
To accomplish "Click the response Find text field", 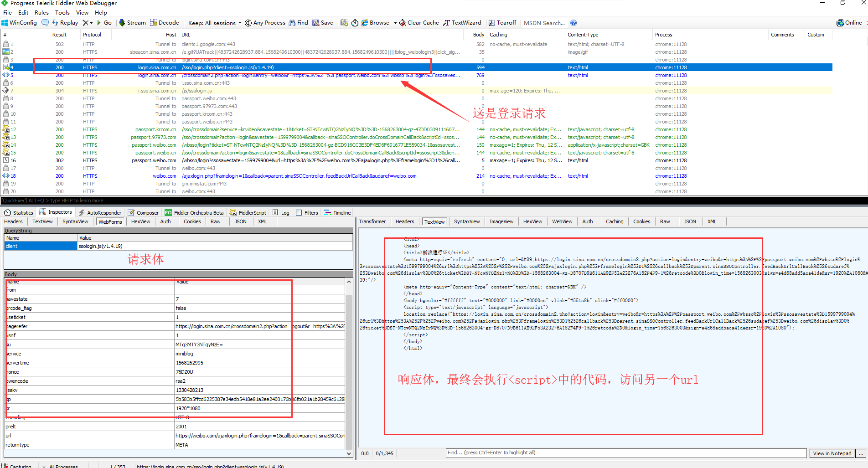I will click(626, 453).
